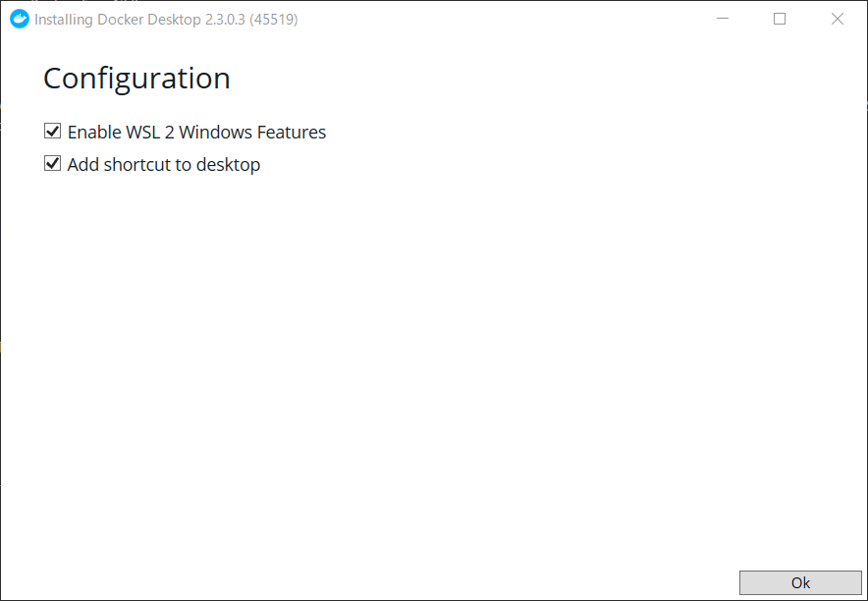Minimize the Docker Desktop installer window
The image size is (868, 601).
tap(723, 19)
